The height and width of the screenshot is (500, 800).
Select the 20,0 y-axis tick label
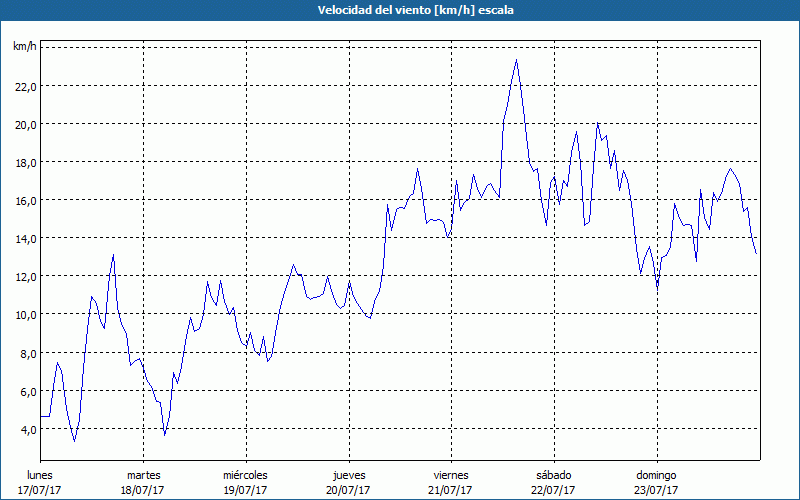pos(25,124)
